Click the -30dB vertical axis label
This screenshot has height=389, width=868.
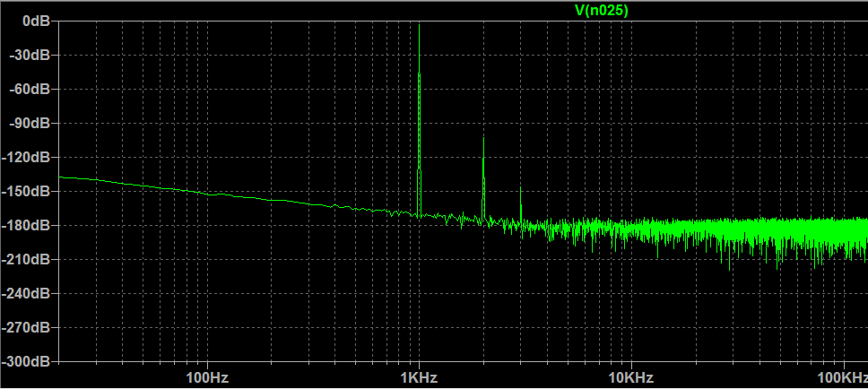coord(31,55)
